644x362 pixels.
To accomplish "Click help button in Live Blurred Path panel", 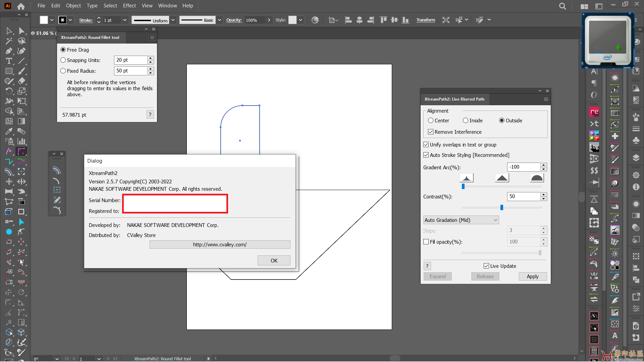I will (427, 266).
